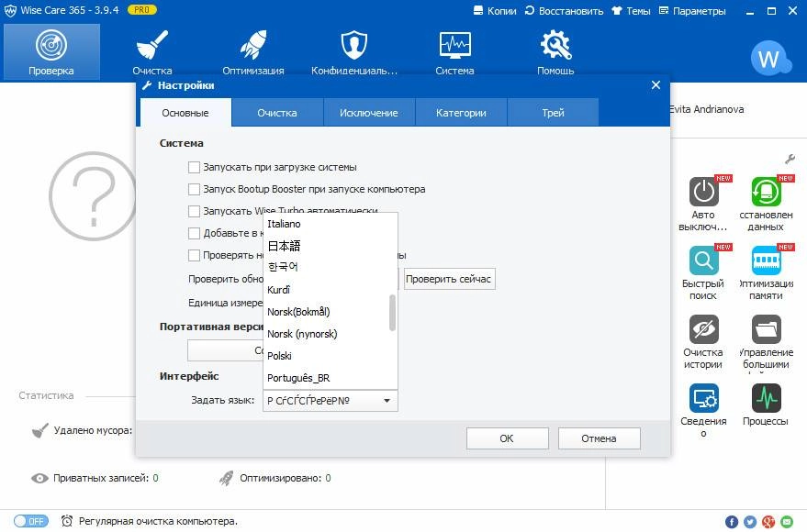This screenshot has width=807, height=532.
Task: Open the Система monitor section
Action: coord(455,52)
